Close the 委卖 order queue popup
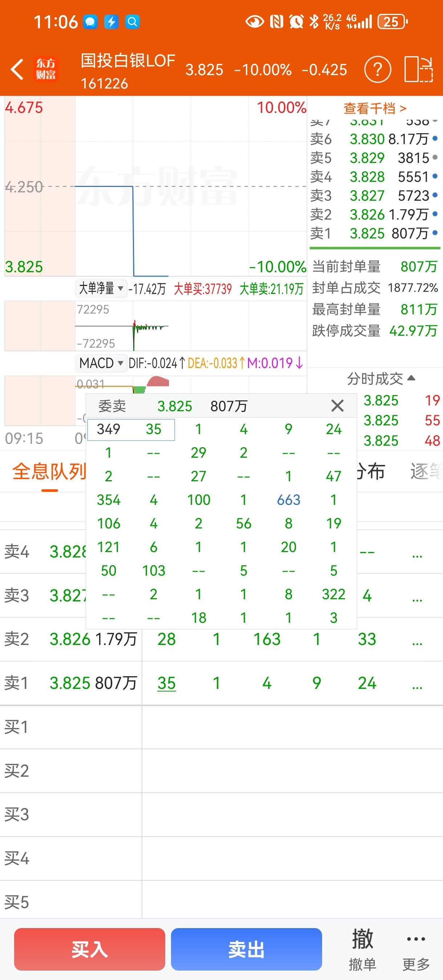 coord(337,405)
